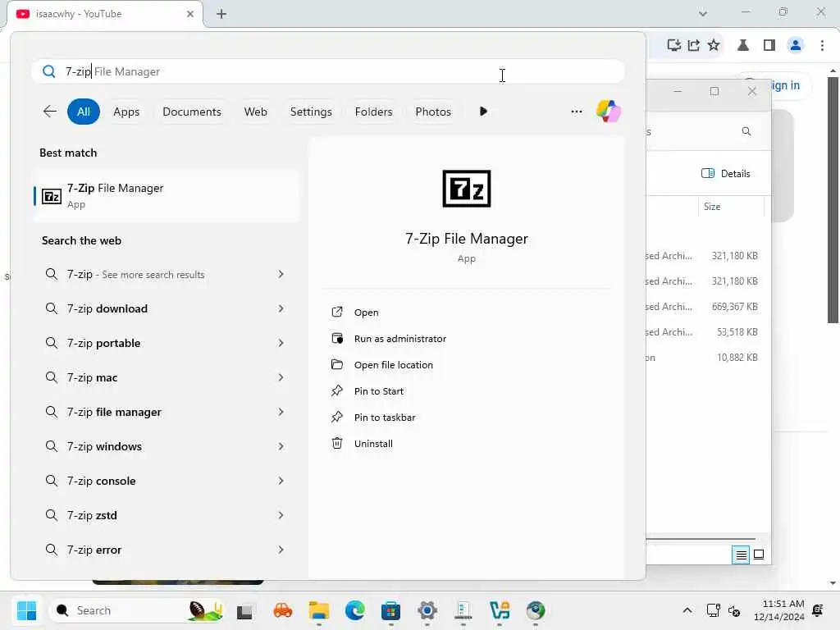Switch File Explorer to details list view

(741, 555)
